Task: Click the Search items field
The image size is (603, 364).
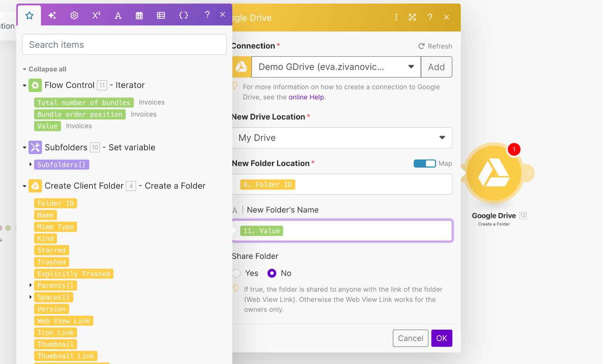Action: (x=124, y=44)
